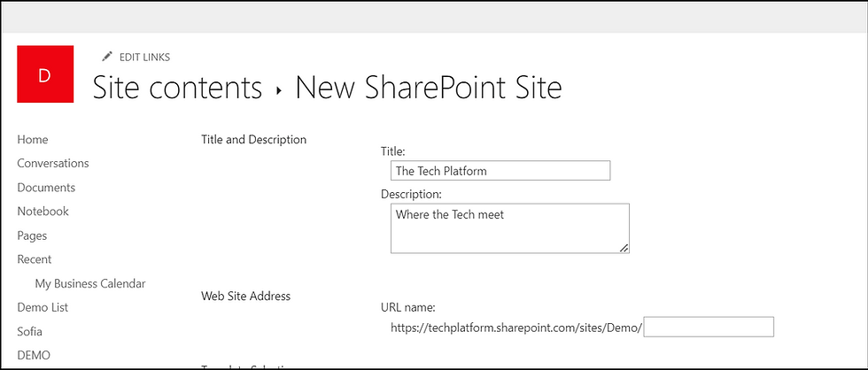868x370 pixels.
Task: Click the URL prefix techplatform.sharepoint.com text
Action: 516,328
